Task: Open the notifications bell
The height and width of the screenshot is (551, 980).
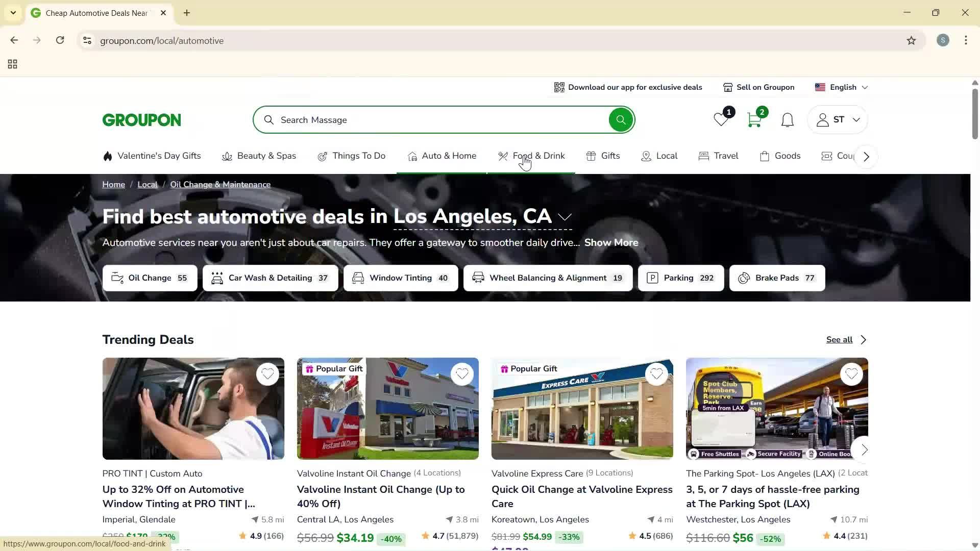Action: (x=787, y=119)
